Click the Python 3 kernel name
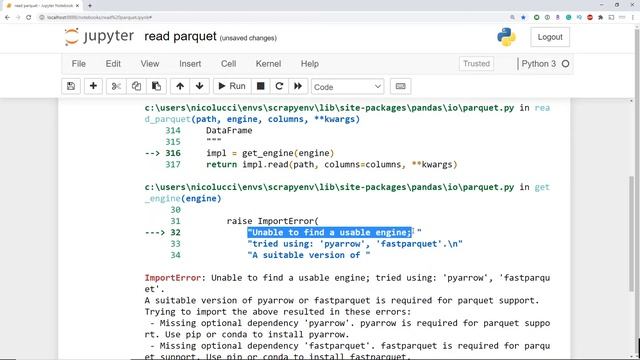640x360 pixels. click(x=538, y=64)
